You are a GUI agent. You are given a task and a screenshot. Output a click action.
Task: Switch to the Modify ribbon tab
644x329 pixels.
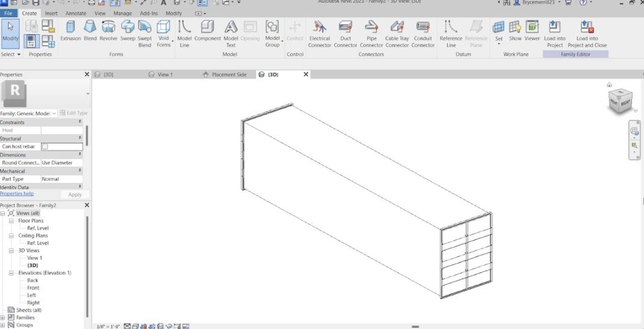(x=174, y=13)
